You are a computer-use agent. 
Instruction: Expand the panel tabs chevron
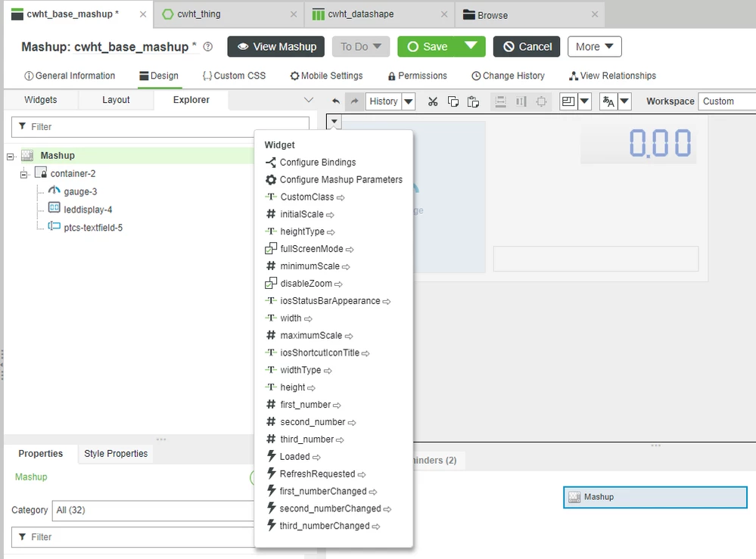(x=309, y=101)
